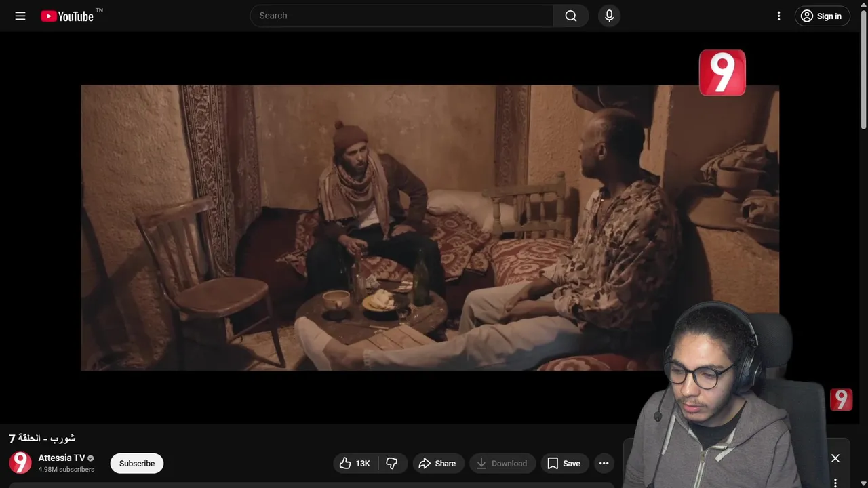
Task: Open the hamburger guide menu
Action: tap(20, 16)
